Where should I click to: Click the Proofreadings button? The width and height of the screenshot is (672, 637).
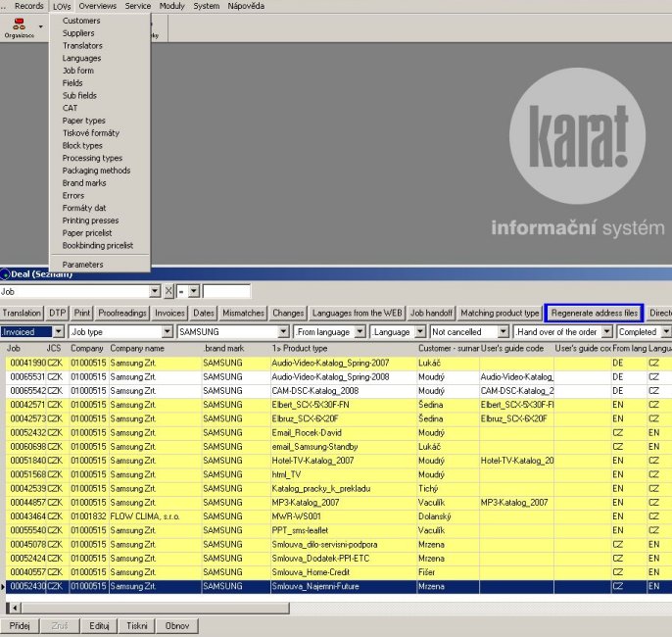click(122, 313)
